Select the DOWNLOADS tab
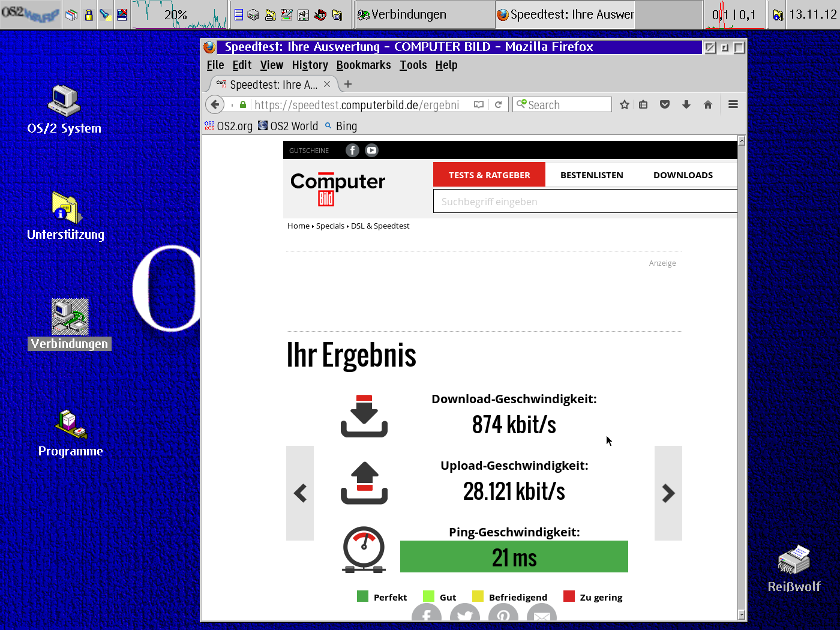Image resolution: width=840 pixels, height=630 pixels. [x=683, y=175]
